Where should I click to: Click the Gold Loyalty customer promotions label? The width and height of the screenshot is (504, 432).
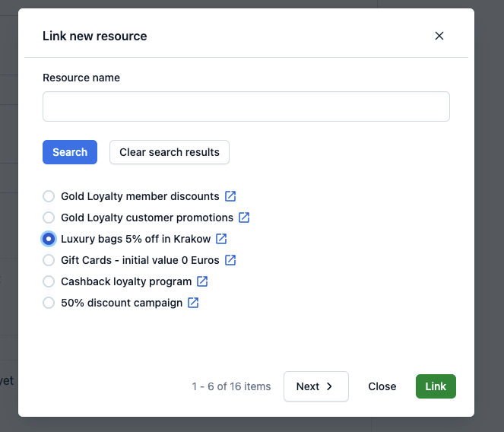click(147, 218)
